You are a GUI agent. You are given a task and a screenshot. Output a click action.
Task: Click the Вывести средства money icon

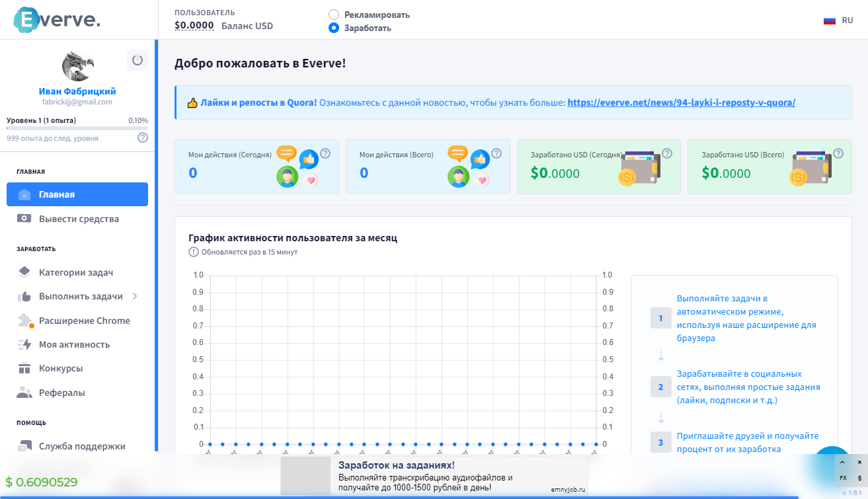coord(24,219)
